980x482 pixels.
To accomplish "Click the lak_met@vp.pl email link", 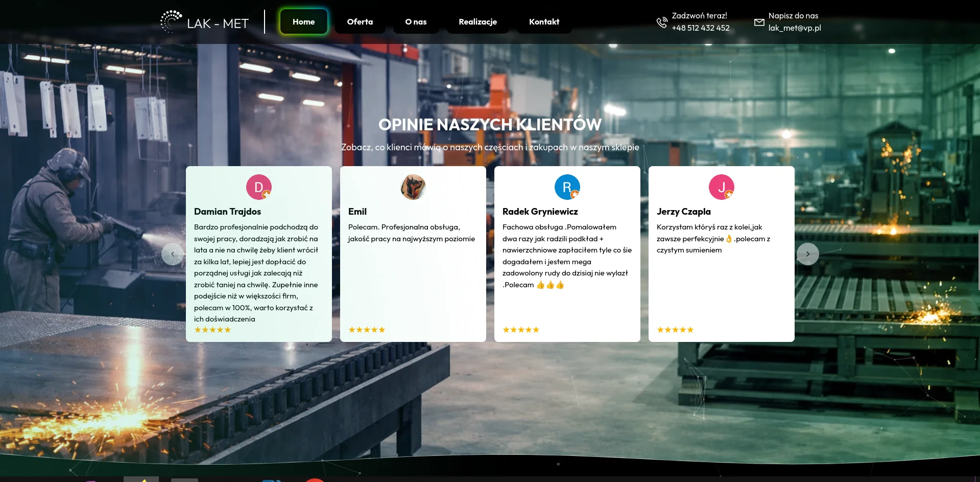I will 794,28.
